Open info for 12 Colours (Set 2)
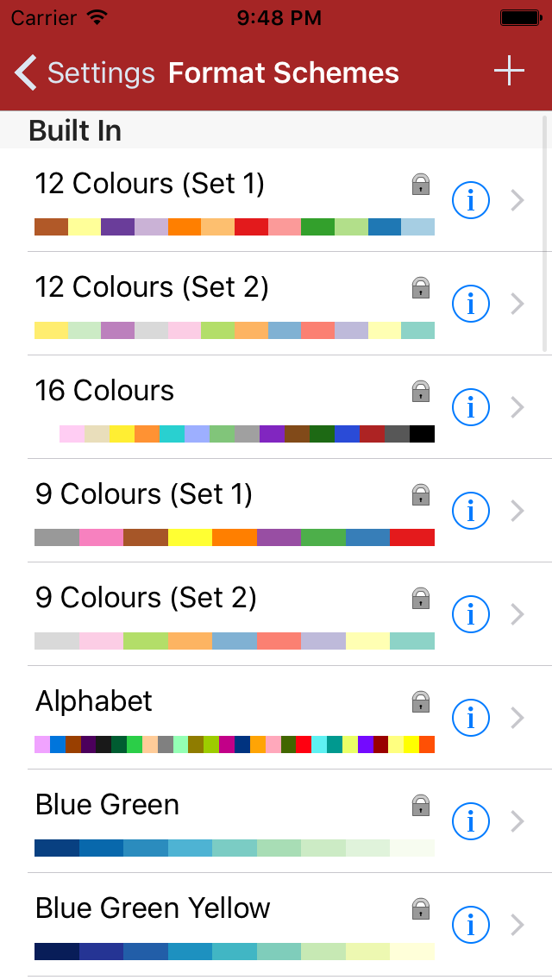This screenshot has width=552, height=980. 471,304
